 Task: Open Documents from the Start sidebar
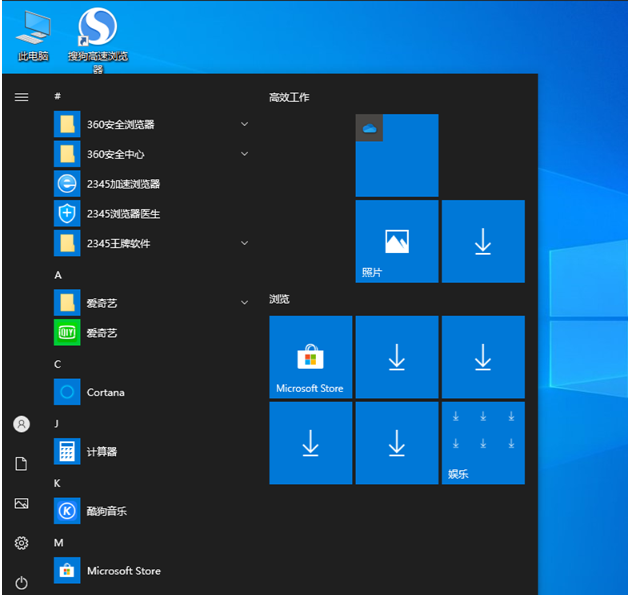click(x=21, y=464)
